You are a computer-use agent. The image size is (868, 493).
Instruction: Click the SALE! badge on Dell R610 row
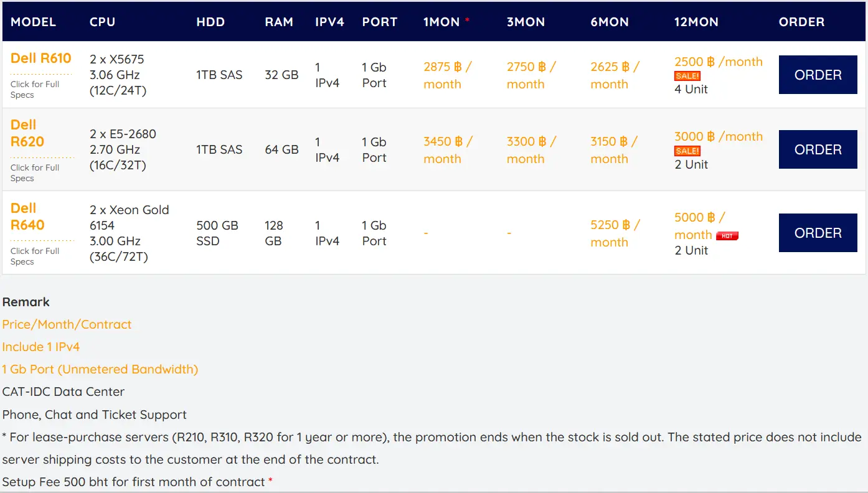point(687,76)
